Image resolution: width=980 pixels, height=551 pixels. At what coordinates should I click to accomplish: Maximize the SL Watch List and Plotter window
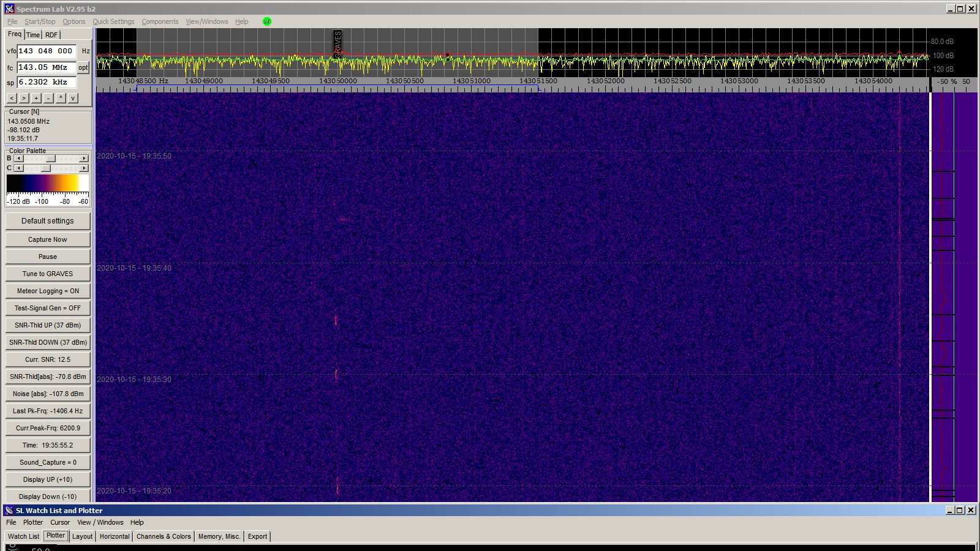960,510
